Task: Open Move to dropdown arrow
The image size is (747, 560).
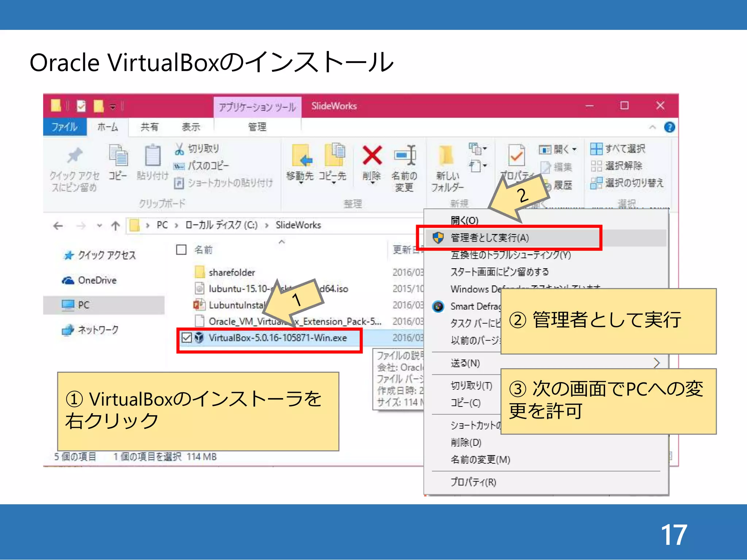Action: [301, 183]
